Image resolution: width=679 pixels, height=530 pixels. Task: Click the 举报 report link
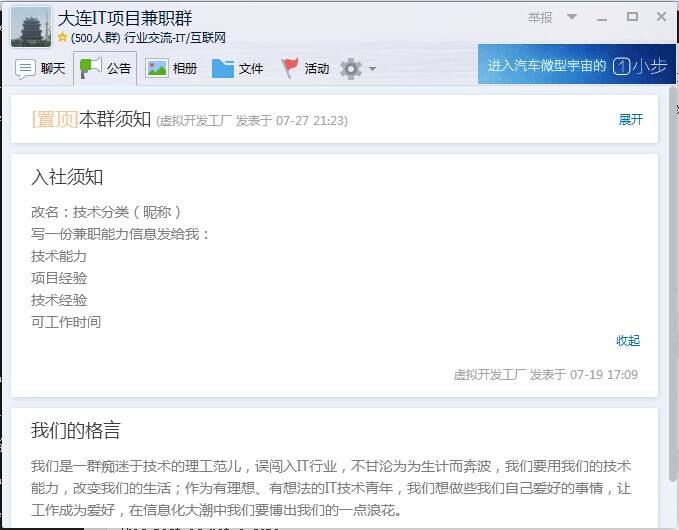tap(540, 18)
